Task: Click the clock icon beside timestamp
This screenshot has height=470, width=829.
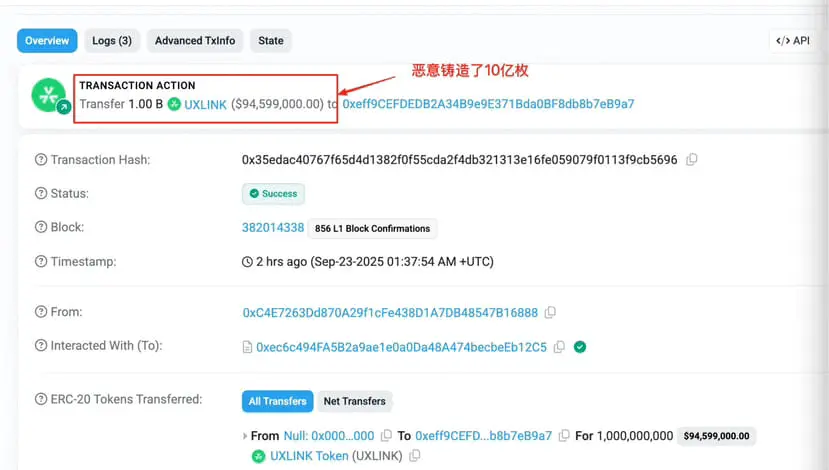Action: (x=247, y=262)
